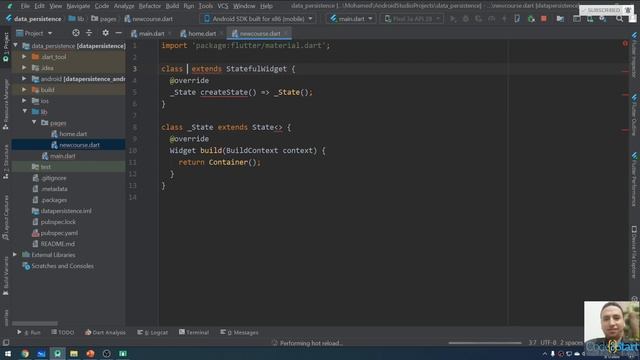Image resolution: width=640 pixels, height=360 pixels.
Task: Toggle the Structure side tab
Action: (x=6, y=162)
